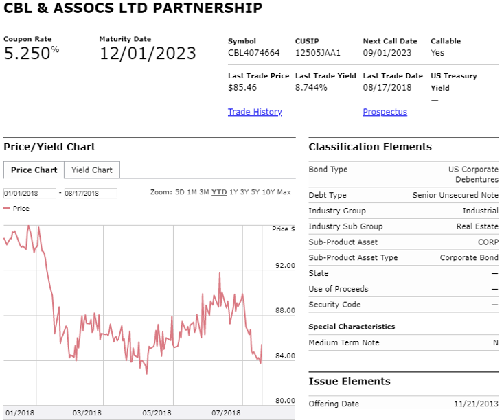
Task: Click the 84.00 price axis label
Action: pyautogui.click(x=285, y=356)
